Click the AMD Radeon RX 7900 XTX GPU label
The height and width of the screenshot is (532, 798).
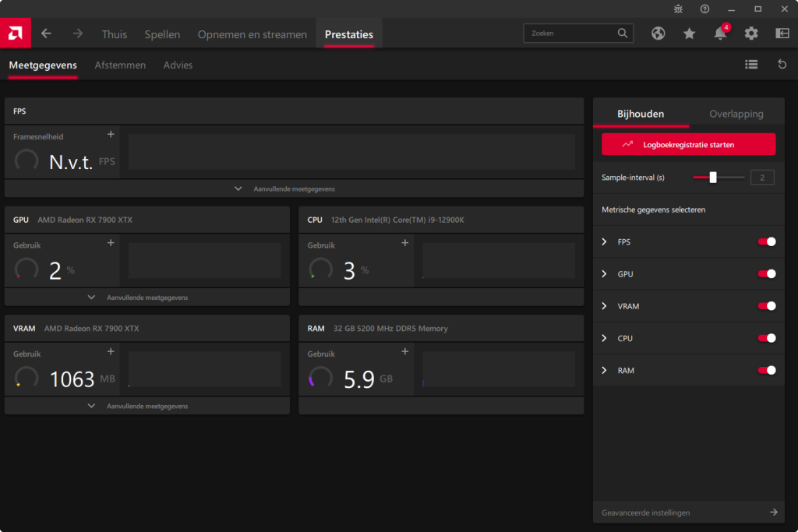coord(85,220)
